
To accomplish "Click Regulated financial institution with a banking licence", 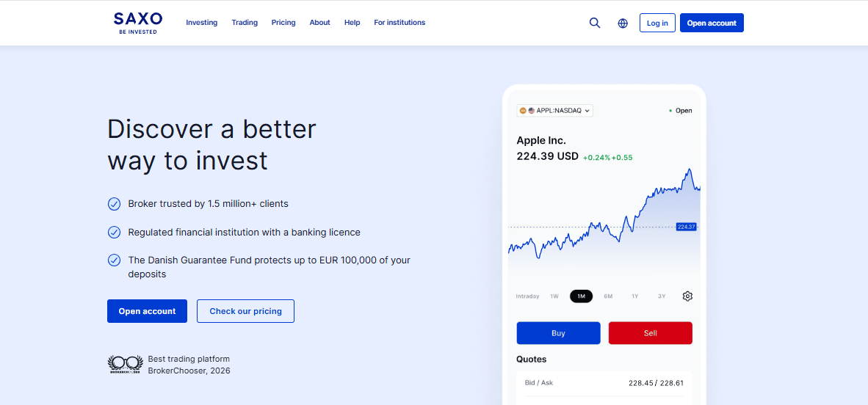I will click(244, 233).
